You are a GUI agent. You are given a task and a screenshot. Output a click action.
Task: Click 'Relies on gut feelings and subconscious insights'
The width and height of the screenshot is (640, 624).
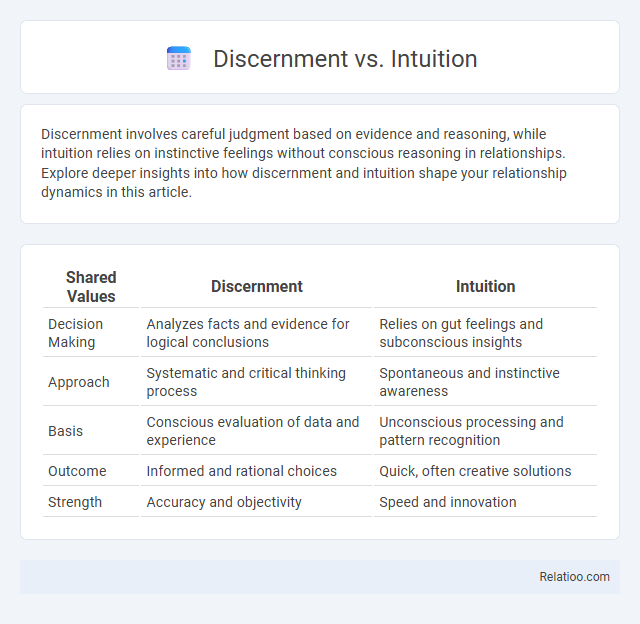pos(461,333)
